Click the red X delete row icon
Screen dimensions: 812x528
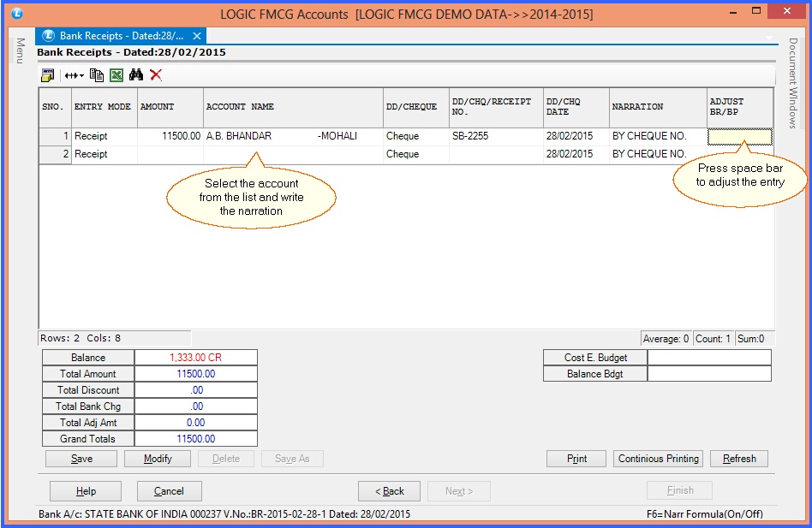155,75
